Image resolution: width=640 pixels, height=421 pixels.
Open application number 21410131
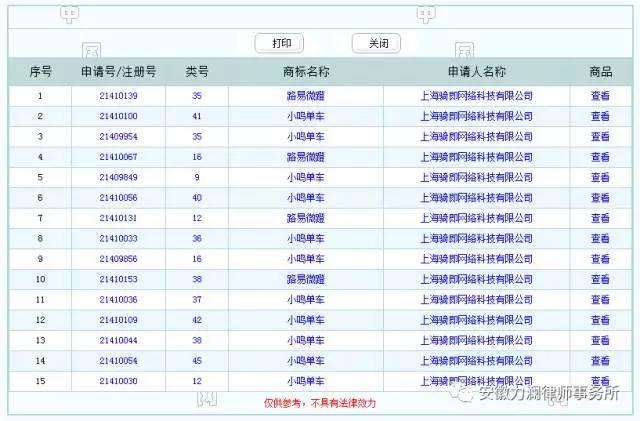click(x=118, y=218)
